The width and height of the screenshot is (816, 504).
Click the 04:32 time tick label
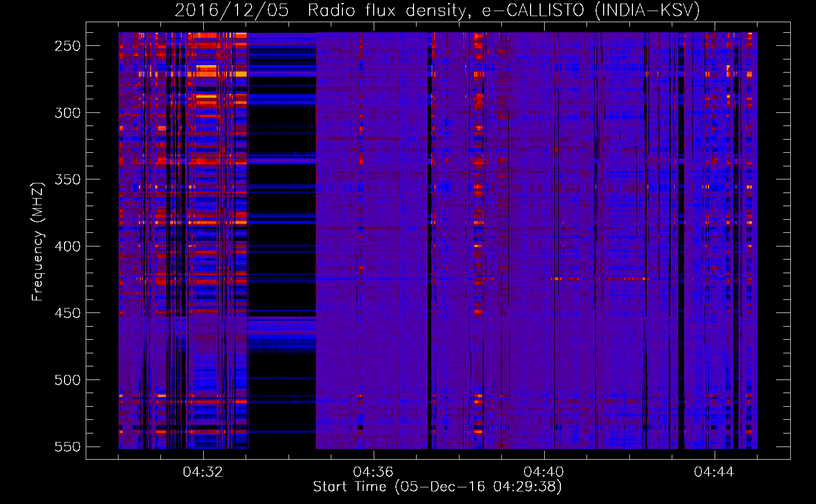[203, 472]
